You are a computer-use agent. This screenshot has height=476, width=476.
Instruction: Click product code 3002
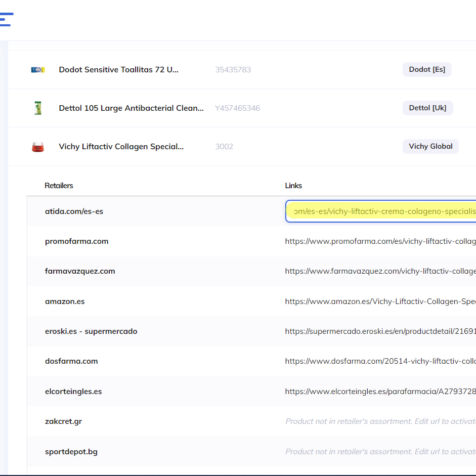pos(224,147)
